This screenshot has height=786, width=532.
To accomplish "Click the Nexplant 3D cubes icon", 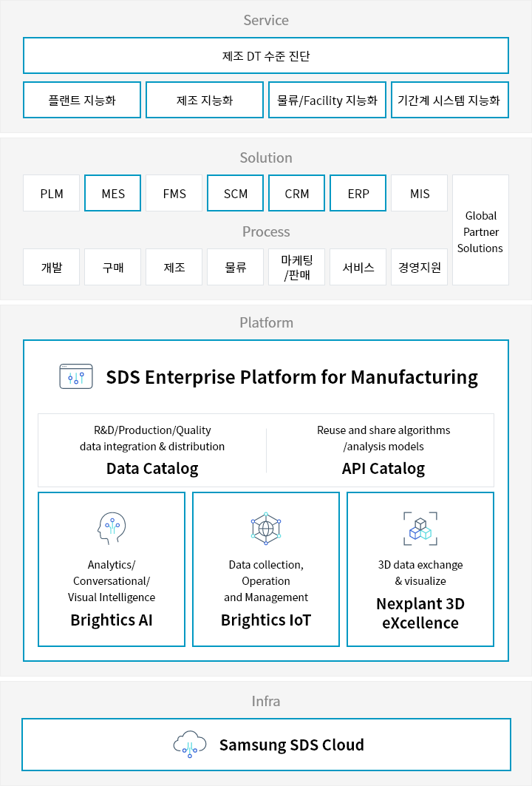I will click(x=420, y=529).
